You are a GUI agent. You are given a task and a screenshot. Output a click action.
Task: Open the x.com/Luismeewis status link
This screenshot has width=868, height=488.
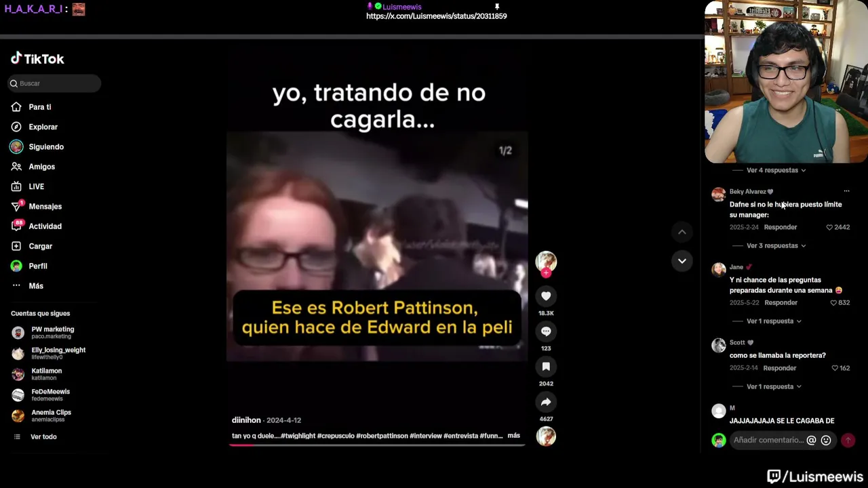tap(437, 16)
